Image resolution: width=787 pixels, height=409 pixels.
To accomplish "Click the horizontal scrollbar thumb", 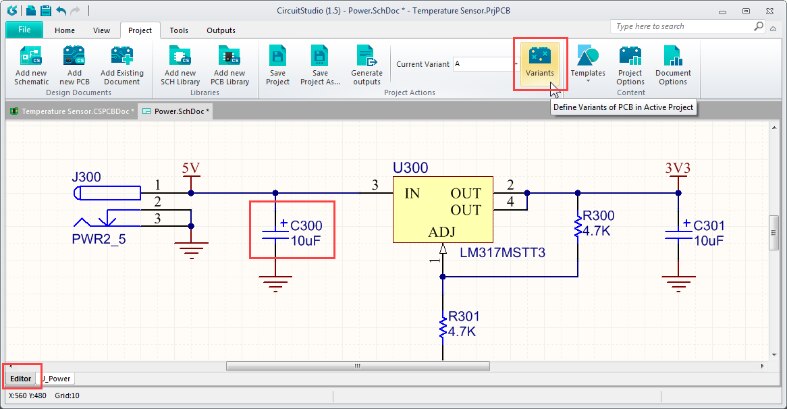I will tap(355, 366).
